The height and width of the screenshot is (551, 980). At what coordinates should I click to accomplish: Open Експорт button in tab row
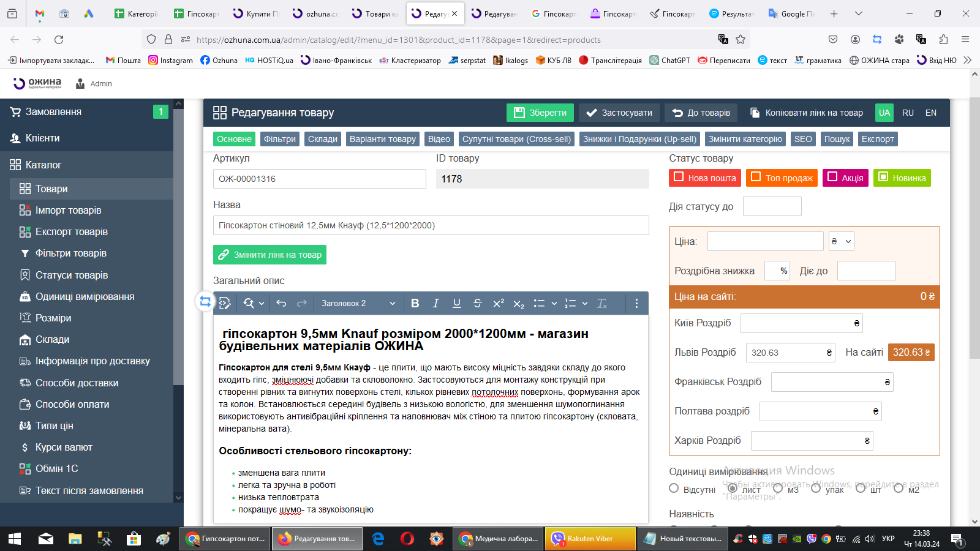[878, 139]
